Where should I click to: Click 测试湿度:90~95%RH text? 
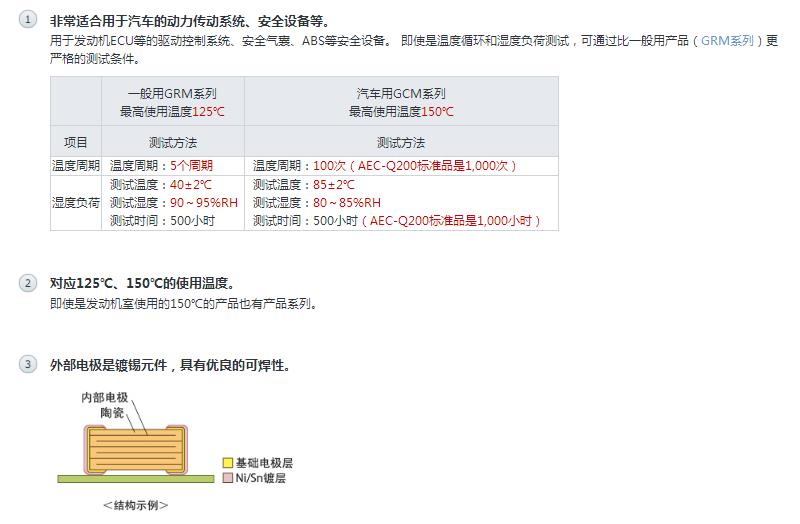point(174,203)
